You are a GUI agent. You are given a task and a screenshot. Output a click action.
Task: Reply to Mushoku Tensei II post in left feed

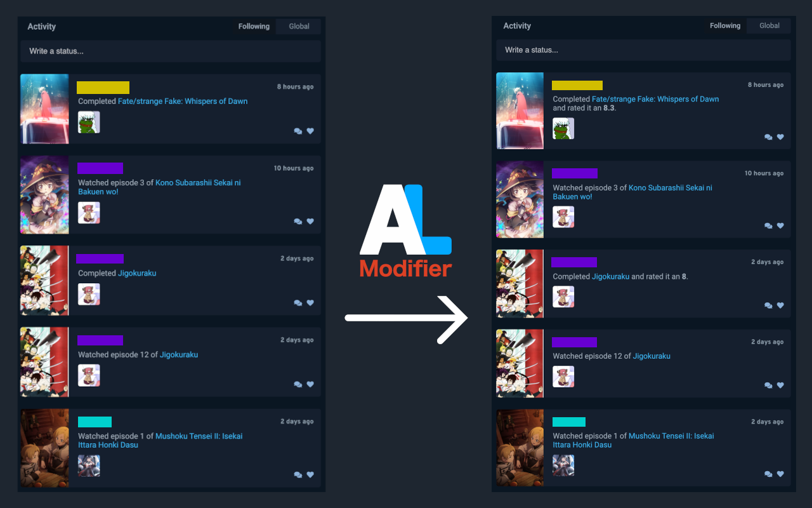pyautogui.click(x=298, y=474)
